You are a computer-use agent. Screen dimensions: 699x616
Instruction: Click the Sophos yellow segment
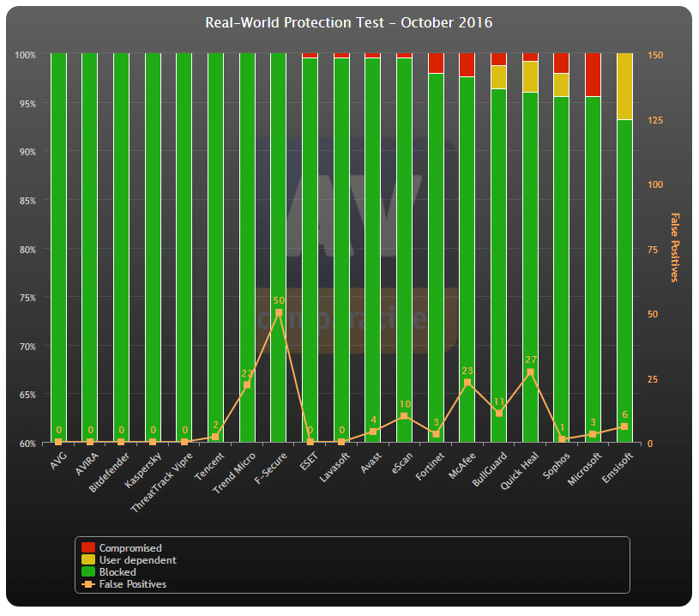tap(562, 85)
